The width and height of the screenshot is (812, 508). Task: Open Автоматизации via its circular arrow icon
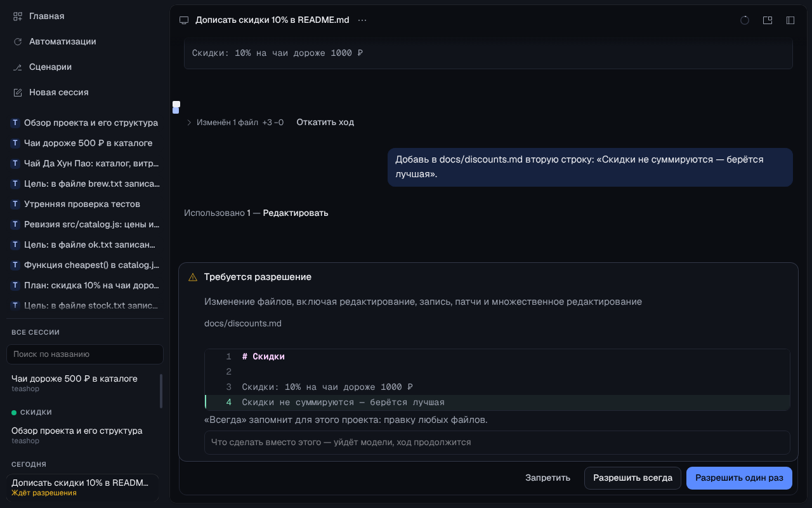point(18,41)
